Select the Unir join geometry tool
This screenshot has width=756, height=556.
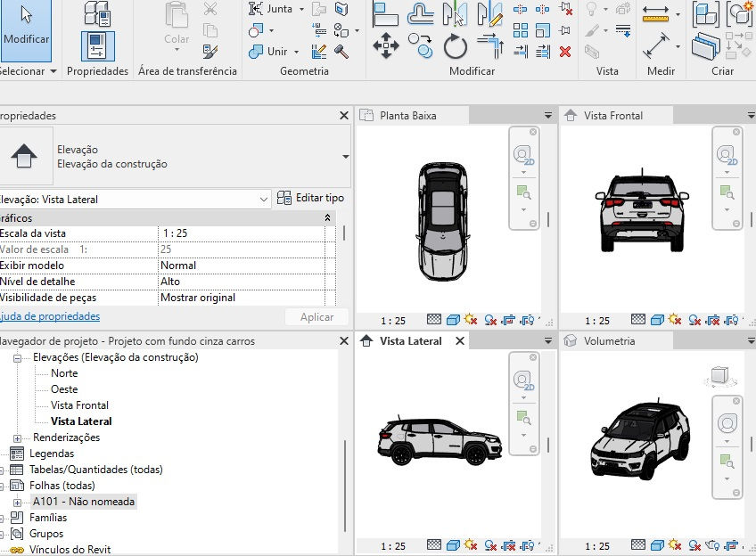268,51
